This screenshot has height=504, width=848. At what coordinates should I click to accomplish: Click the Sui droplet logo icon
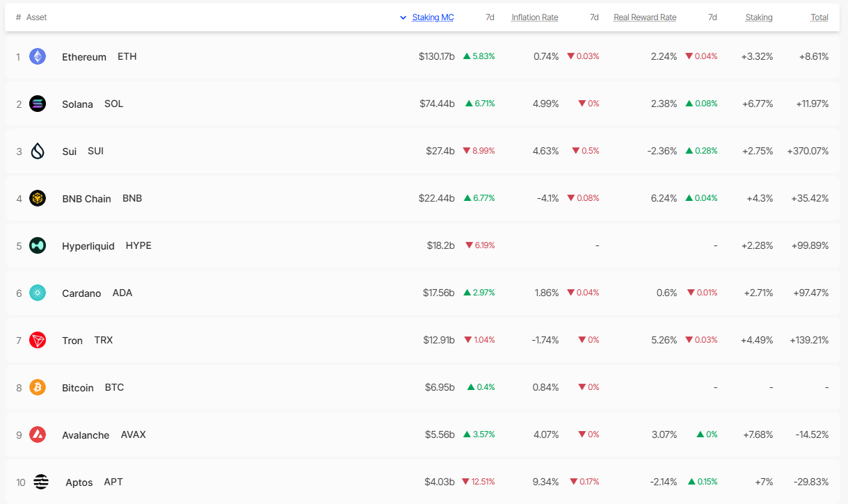[x=38, y=151]
